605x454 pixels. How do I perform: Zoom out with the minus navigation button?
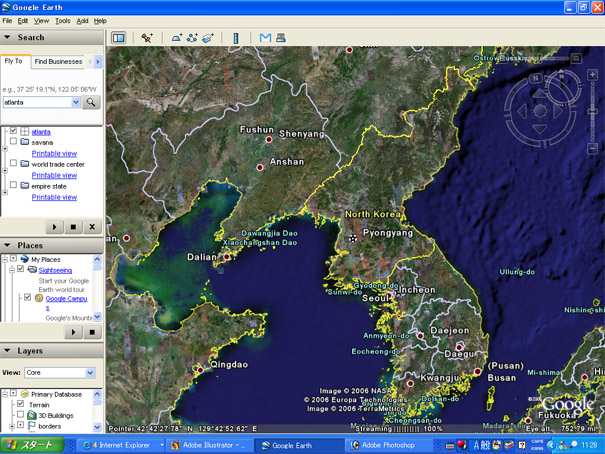coord(592,149)
